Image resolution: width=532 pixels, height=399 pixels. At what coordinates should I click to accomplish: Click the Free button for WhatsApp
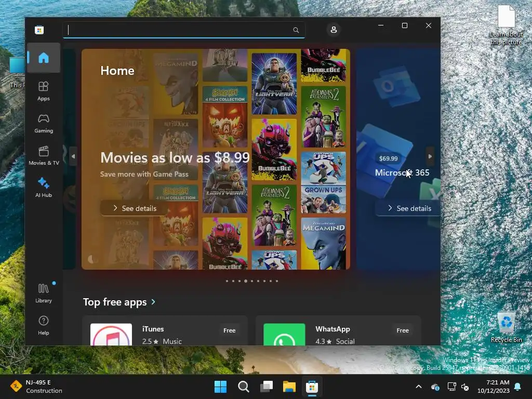click(403, 330)
